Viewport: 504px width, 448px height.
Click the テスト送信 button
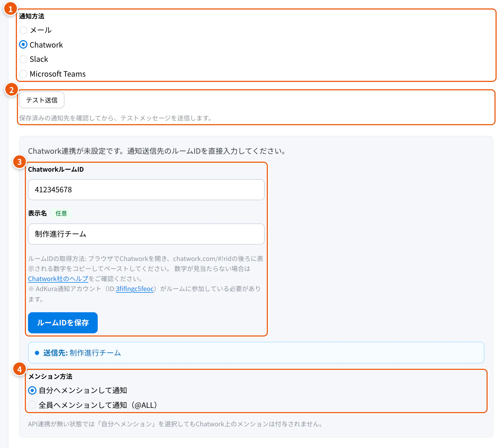[42, 100]
